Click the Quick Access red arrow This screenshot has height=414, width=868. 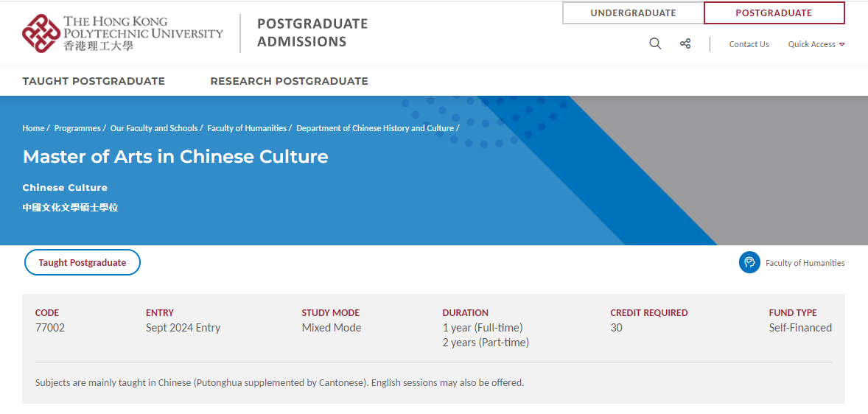(x=842, y=44)
